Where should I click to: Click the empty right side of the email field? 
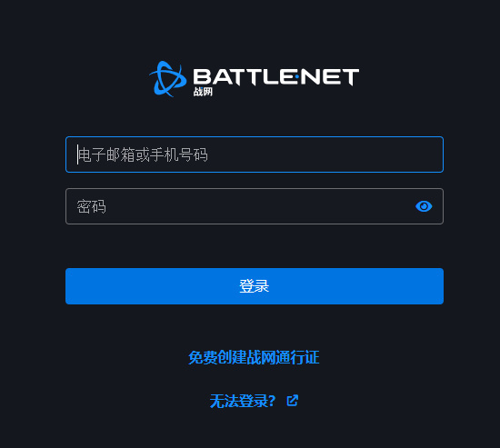pos(325,154)
